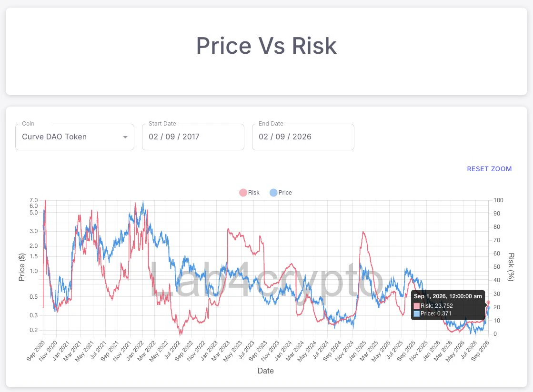Screen dimensions: 533x392
Task: Select the year 2017 in Start Date
Action: pyautogui.click(x=191, y=137)
